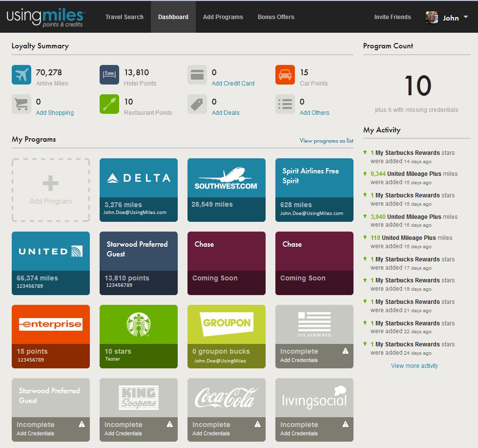Click the 628 miles Spirit text
Viewport: 478px width, 448px height.
click(x=296, y=205)
